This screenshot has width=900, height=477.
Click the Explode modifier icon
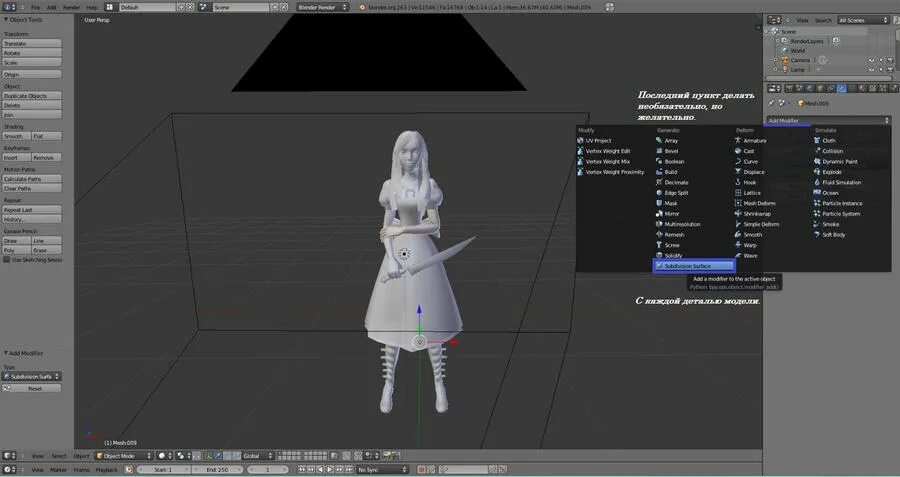click(817, 172)
